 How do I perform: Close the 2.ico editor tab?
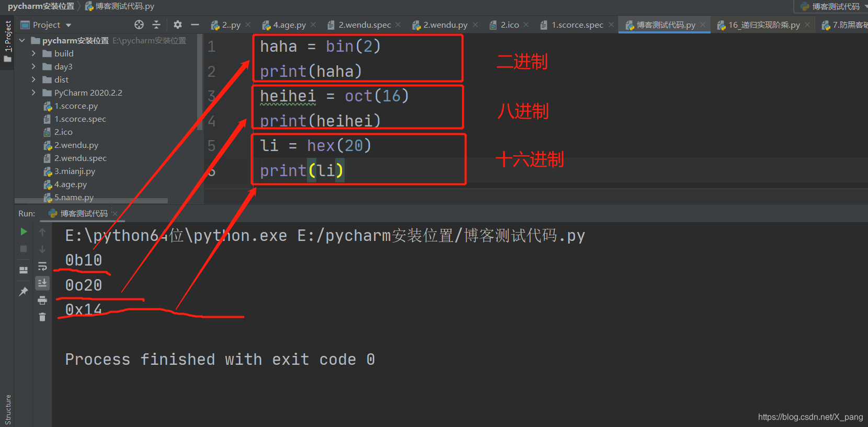[x=526, y=25]
